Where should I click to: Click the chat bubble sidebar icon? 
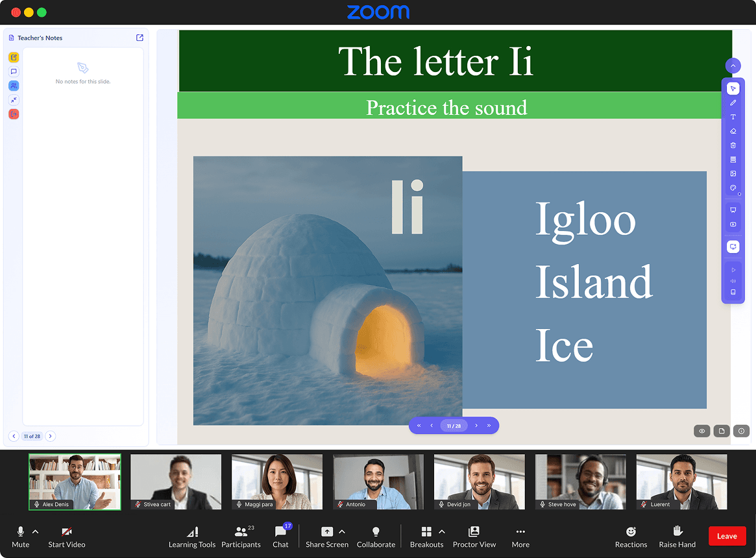pos(14,71)
